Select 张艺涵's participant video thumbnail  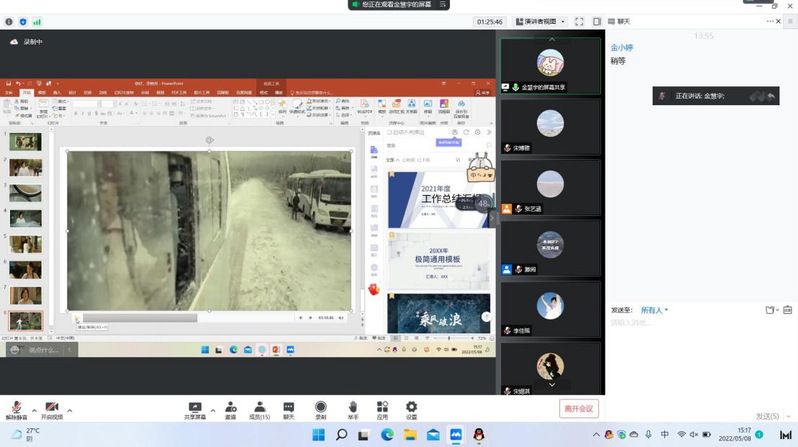550,186
